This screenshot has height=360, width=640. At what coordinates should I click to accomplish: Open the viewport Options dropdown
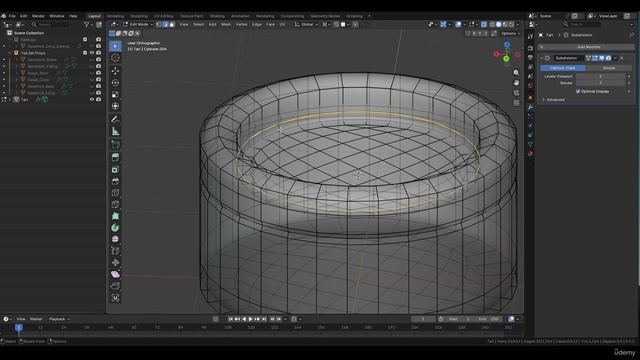(511, 33)
